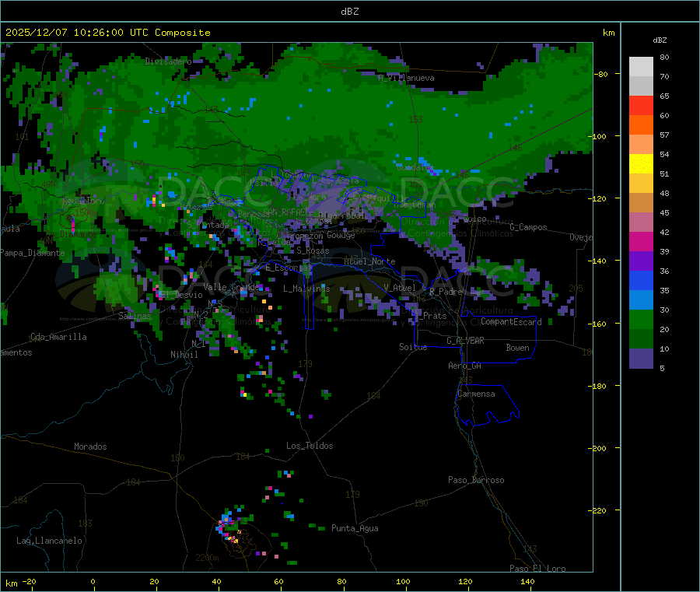Viewport: 700px width, 592px height.
Task: Select the green 20 dBZ legend swatch
Action: pos(641,319)
